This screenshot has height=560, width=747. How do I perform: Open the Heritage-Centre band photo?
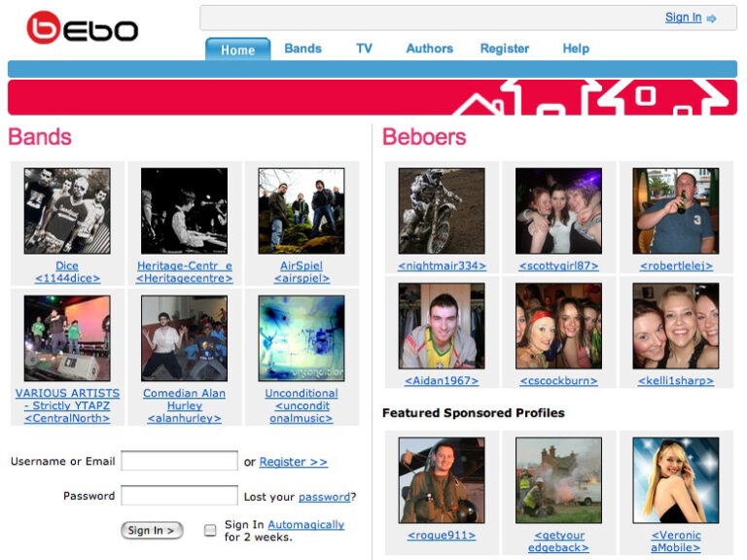click(185, 210)
